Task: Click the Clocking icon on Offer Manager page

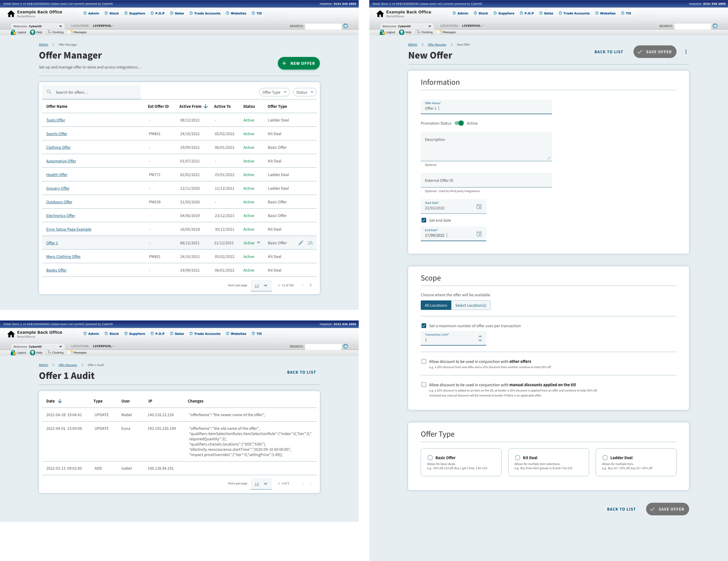Action: pos(49,32)
